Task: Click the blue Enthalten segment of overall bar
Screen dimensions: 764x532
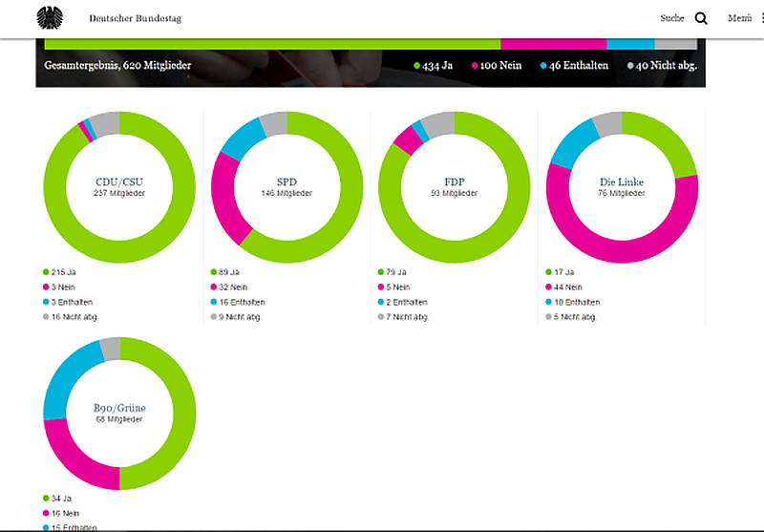Action: tap(630, 44)
